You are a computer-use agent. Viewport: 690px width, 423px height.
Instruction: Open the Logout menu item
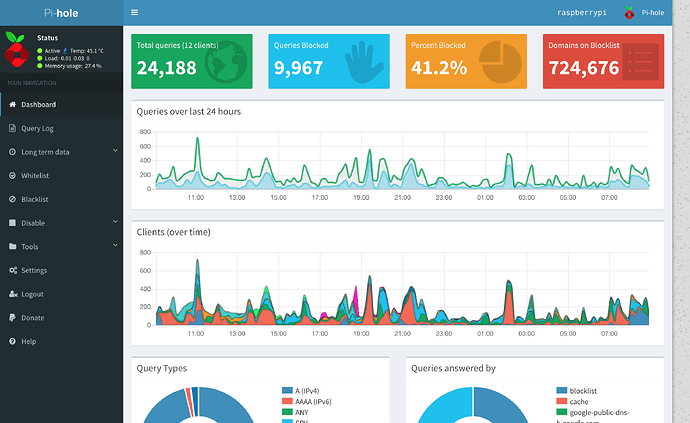[x=32, y=294]
